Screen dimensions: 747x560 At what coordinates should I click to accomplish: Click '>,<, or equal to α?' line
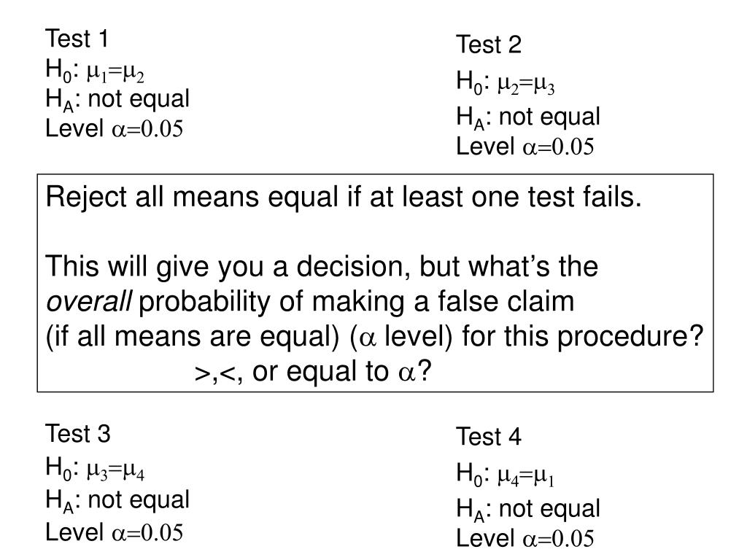point(313,372)
